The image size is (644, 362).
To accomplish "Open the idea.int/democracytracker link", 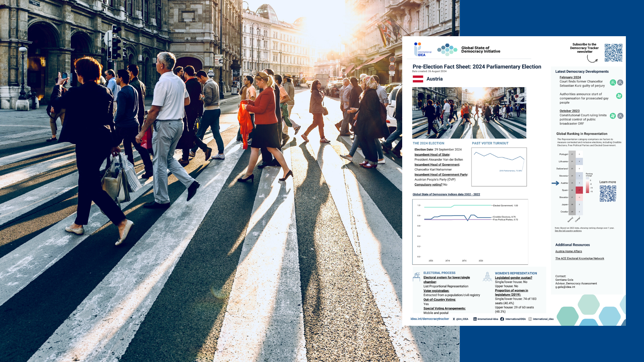I will click(430, 319).
